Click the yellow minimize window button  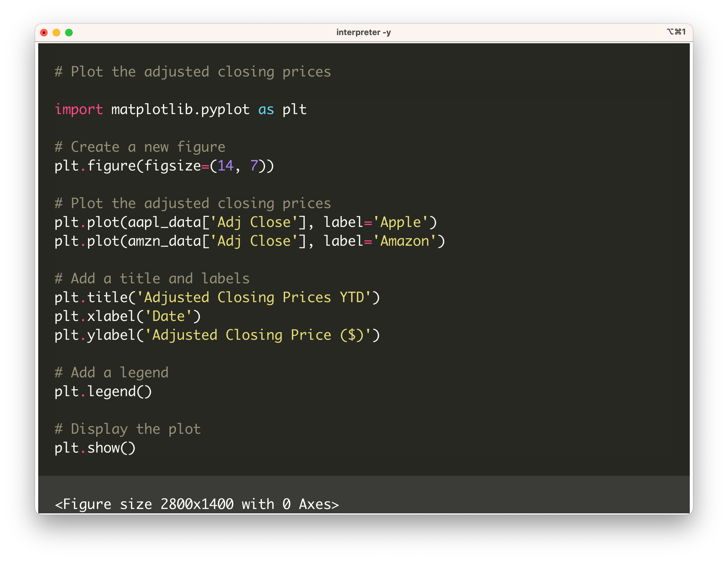(x=56, y=32)
